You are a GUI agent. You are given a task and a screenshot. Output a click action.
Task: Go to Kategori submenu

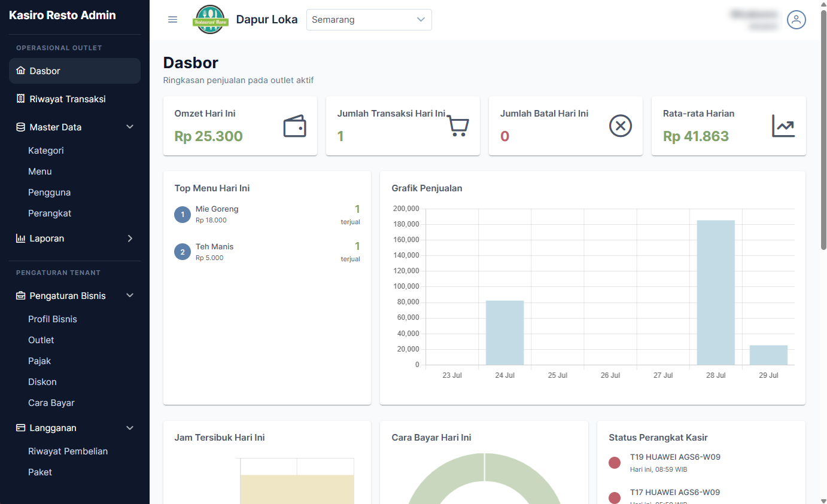pyautogui.click(x=46, y=150)
